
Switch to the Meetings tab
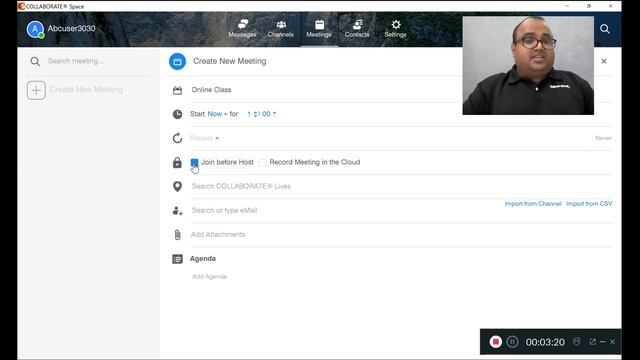pyautogui.click(x=319, y=29)
